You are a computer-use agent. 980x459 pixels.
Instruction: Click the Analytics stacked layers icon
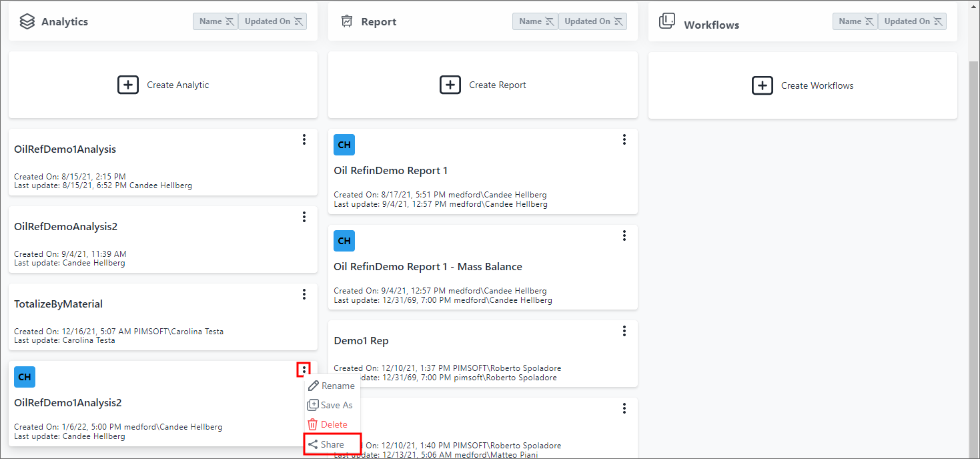(27, 21)
